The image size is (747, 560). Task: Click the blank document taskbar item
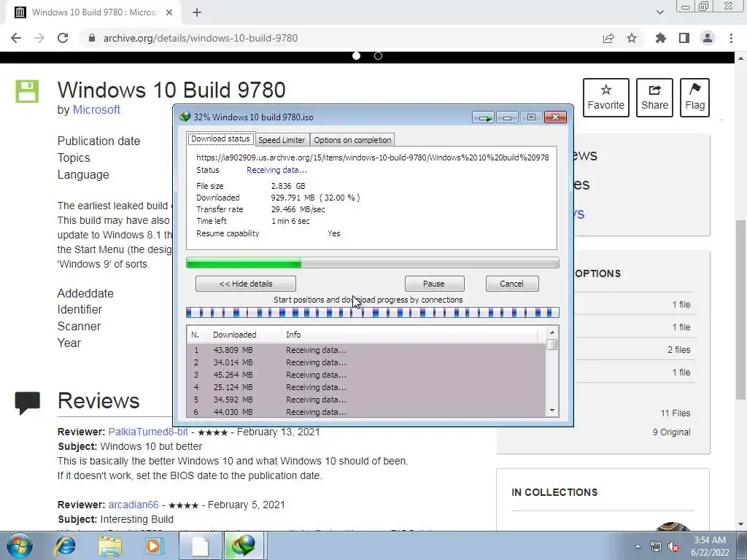click(x=200, y=545)
